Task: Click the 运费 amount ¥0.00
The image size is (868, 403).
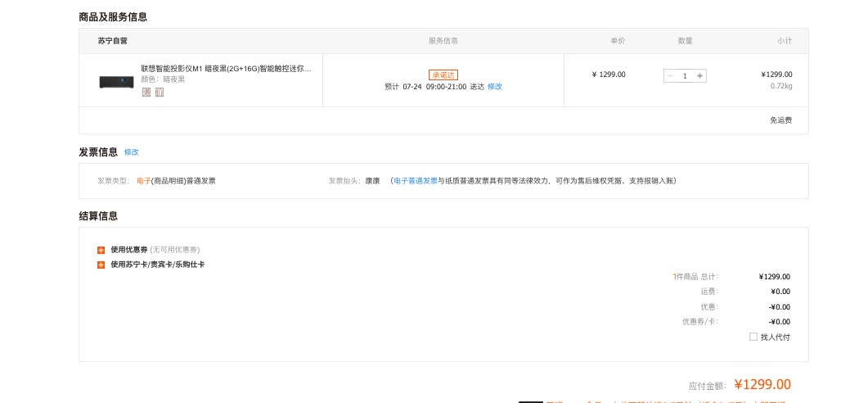Action: (780, 292)
